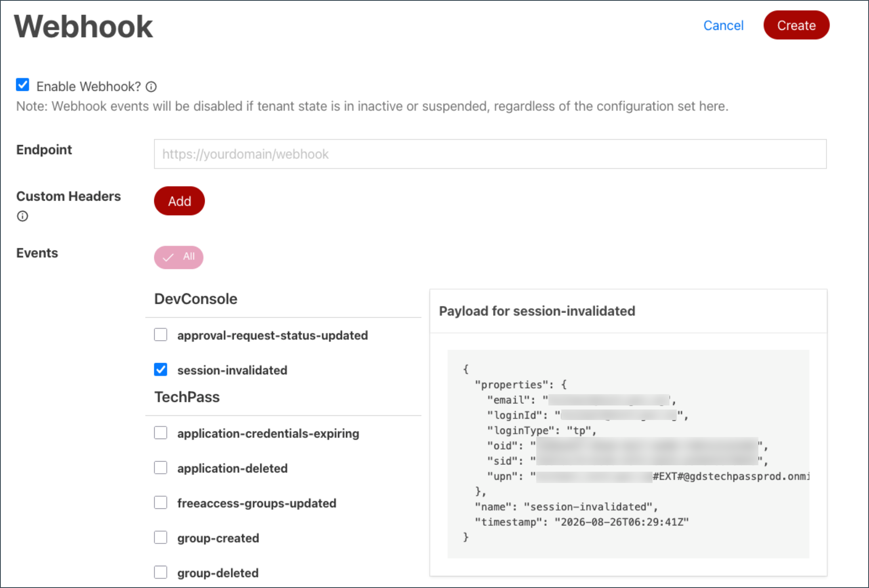This screenshot has width=869, height=588.
Task: Click the DevConsole section heading
Action: 196,299
